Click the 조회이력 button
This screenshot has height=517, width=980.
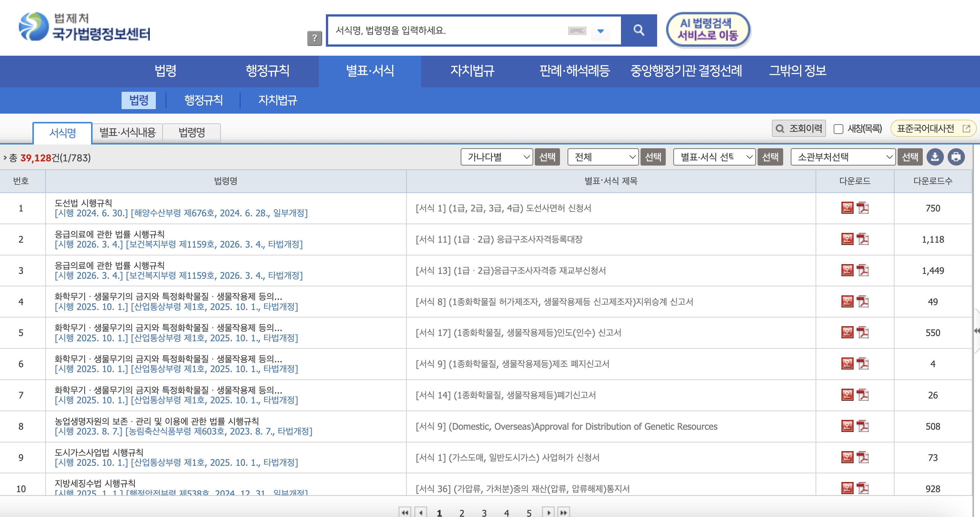tap(799, 129)
